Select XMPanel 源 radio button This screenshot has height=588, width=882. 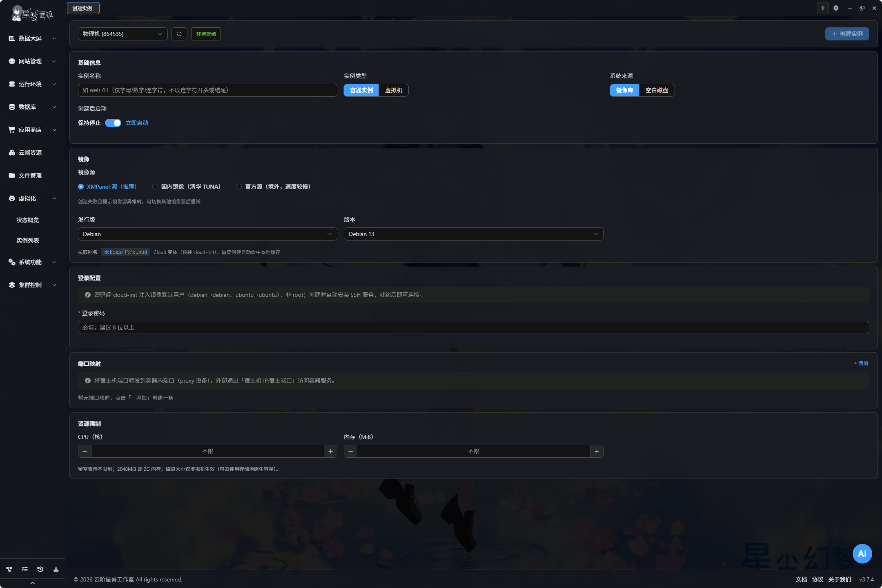tap(81, 187)
